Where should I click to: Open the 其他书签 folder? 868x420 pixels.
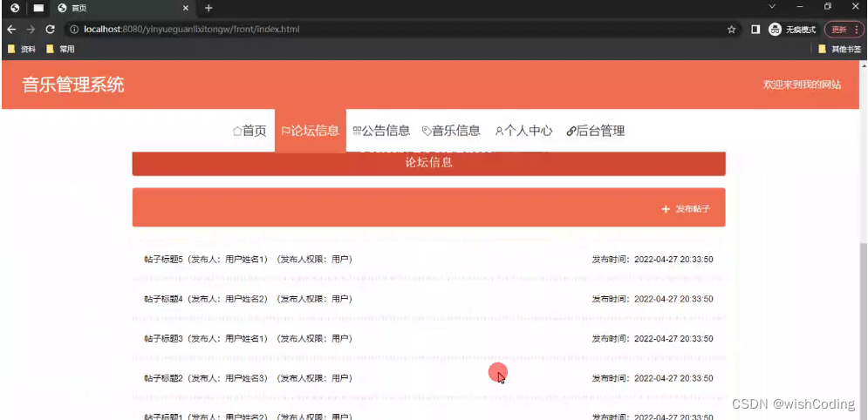coord(840,49)
